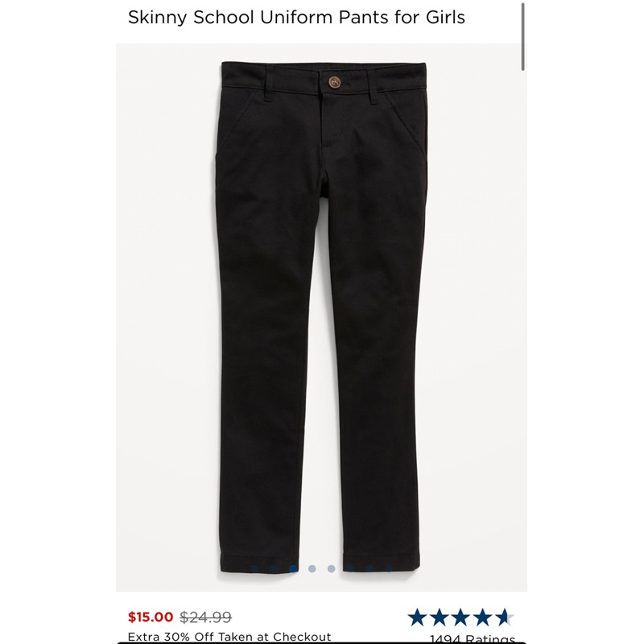Click the crossed-out $24.99 original price

[x=206, y=617]
